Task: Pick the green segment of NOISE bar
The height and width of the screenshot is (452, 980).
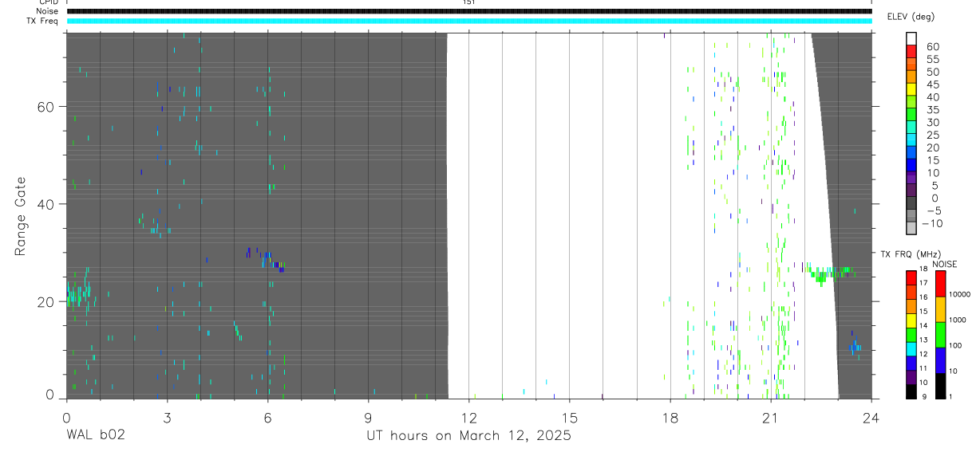Action: [x=940, y=335]
